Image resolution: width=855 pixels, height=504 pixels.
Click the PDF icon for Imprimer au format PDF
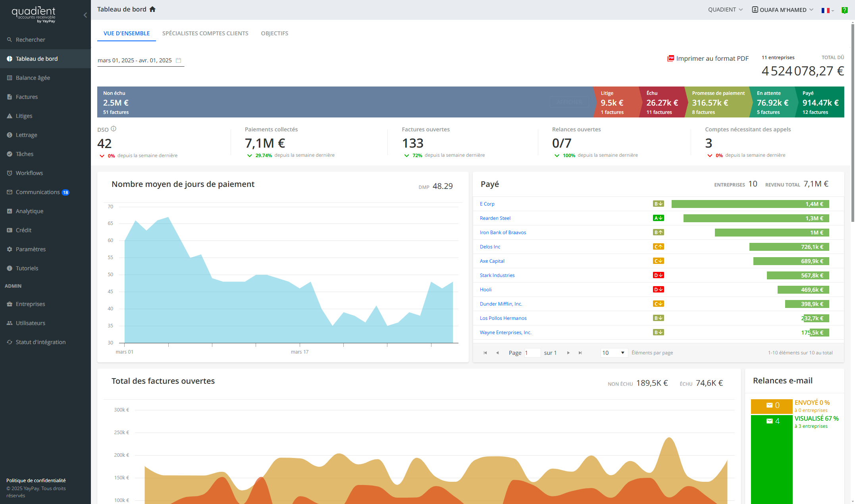pyautogui.click(x=670, y=58)
